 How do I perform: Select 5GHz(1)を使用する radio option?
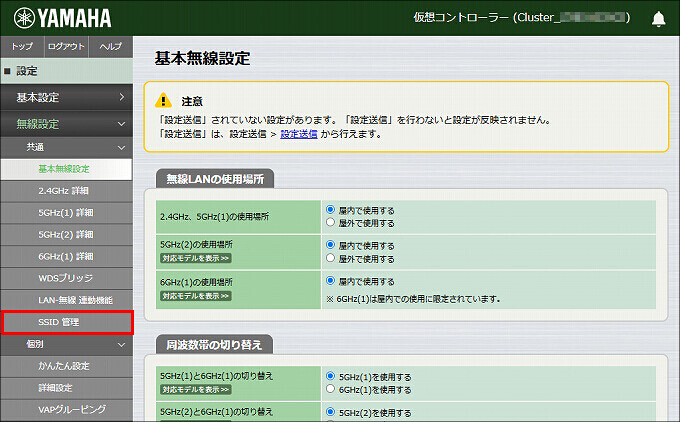(x=330, y=376)
